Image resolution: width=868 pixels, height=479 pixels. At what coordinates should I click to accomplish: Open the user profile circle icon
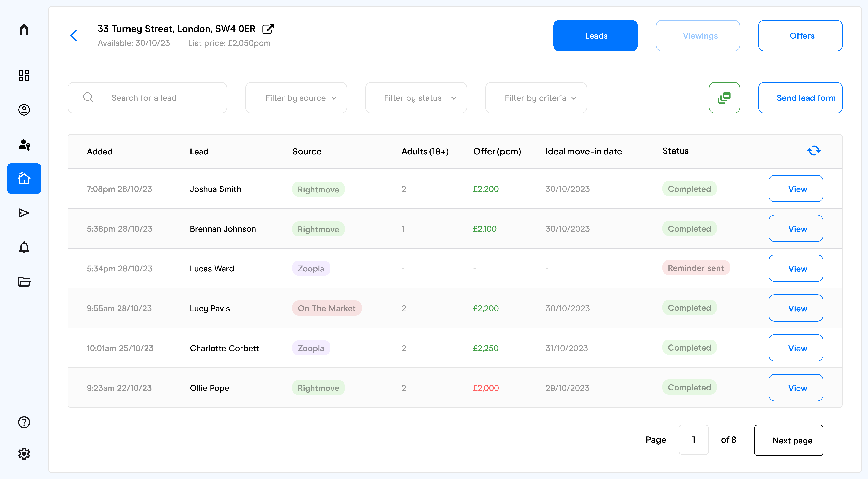point(24,110)
